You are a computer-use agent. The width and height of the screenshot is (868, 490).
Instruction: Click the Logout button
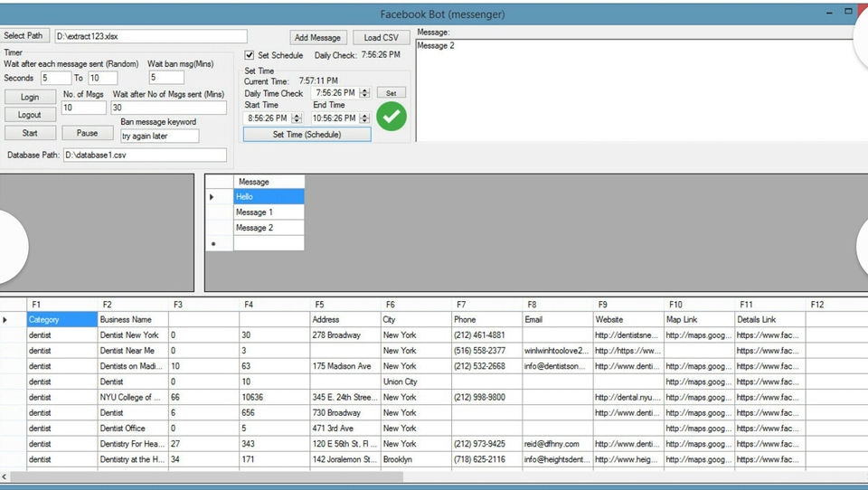(30, 115)
